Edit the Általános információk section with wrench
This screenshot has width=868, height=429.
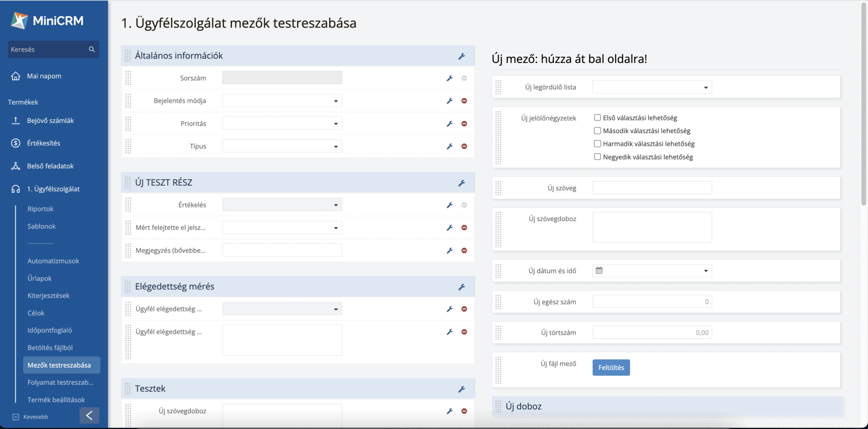(x=462, y=56)
